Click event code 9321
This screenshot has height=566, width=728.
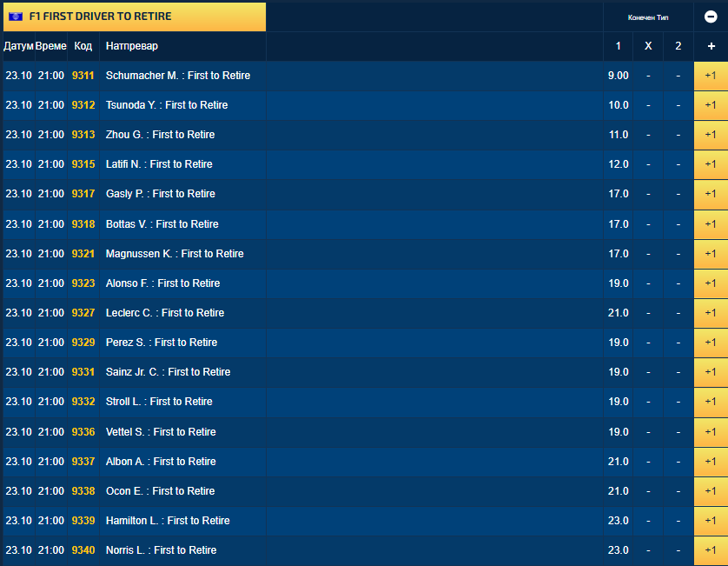pos(83,254)
